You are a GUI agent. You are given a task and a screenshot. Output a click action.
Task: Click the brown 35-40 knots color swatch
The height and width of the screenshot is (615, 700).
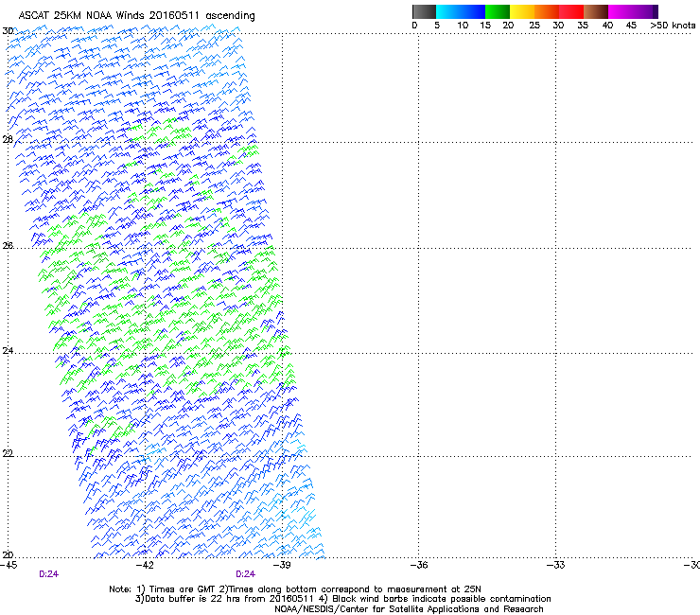(x=596, y=11)
